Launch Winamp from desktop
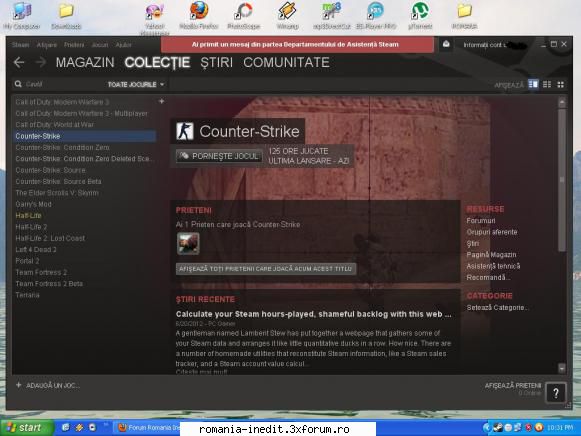Image resolution: width=581 pixels, height=436 pixels. pos(288,16)
